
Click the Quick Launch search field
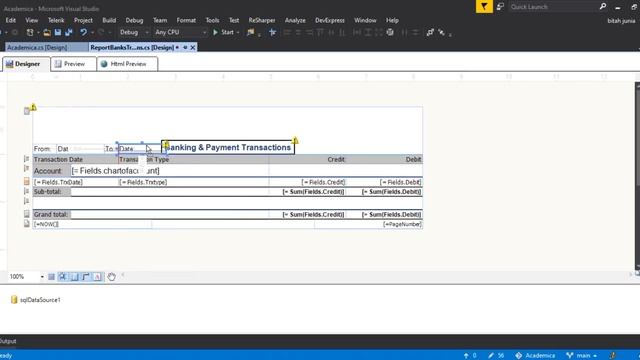pyautogui.click(x=553, y=7)
